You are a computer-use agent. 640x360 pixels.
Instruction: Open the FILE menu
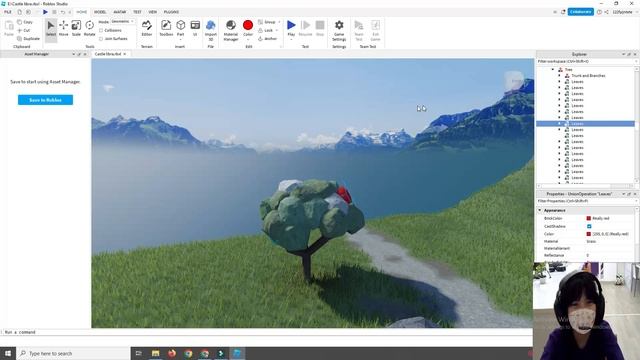[8, 12]
